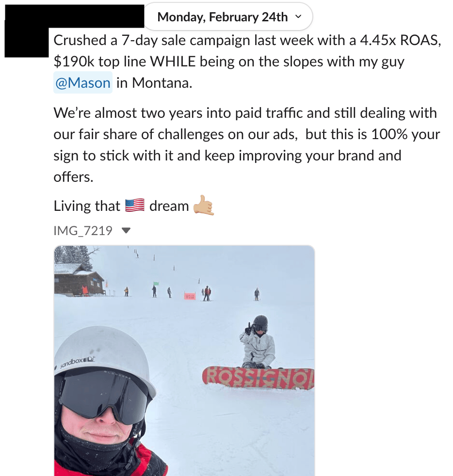The height and width of the screenshot is (476, 453).
Task: Click the US flag emoji
Action: [x=135, y=206]
